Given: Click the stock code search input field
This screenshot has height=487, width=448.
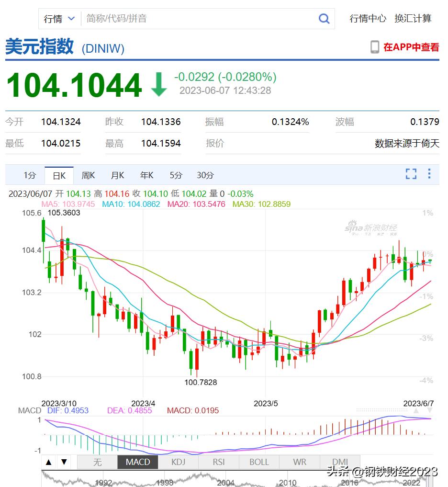Looking at the screenshot, I should (x=191, y=18).
